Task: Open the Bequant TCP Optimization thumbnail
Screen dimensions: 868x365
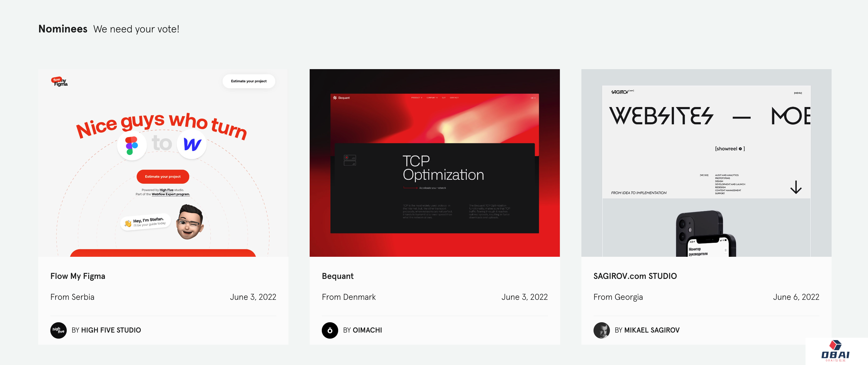Action: point(434,163)
